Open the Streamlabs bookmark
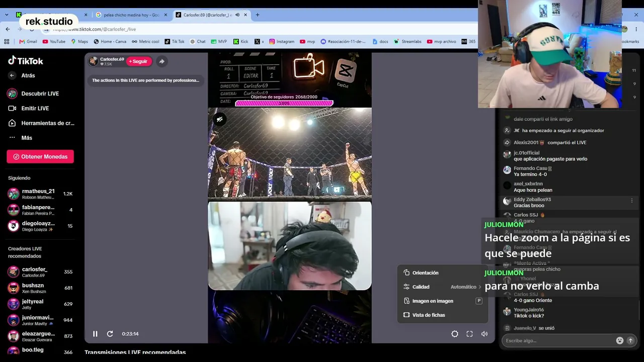Viewport: 644px width, 362px height. pos(408,42)
